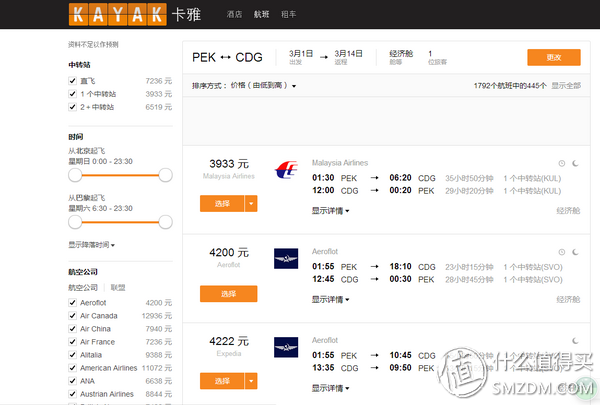Open the 航班 flights tab

pyautogui.click(x=262, y=15)
